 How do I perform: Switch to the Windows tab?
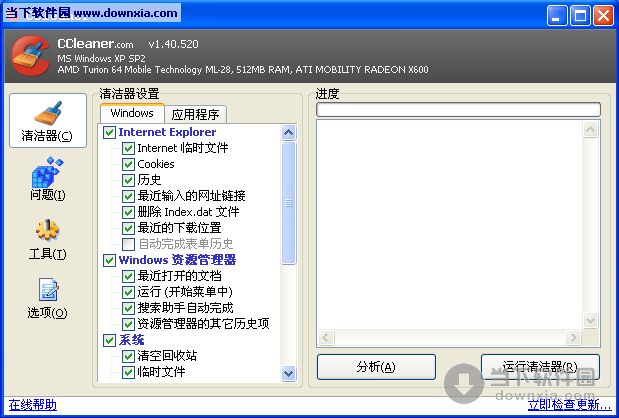click(x=132, y=113)
